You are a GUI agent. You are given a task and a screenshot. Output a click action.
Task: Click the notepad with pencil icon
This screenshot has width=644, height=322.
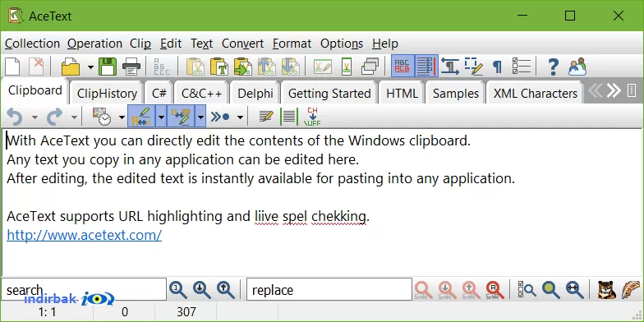pos(266,117)
